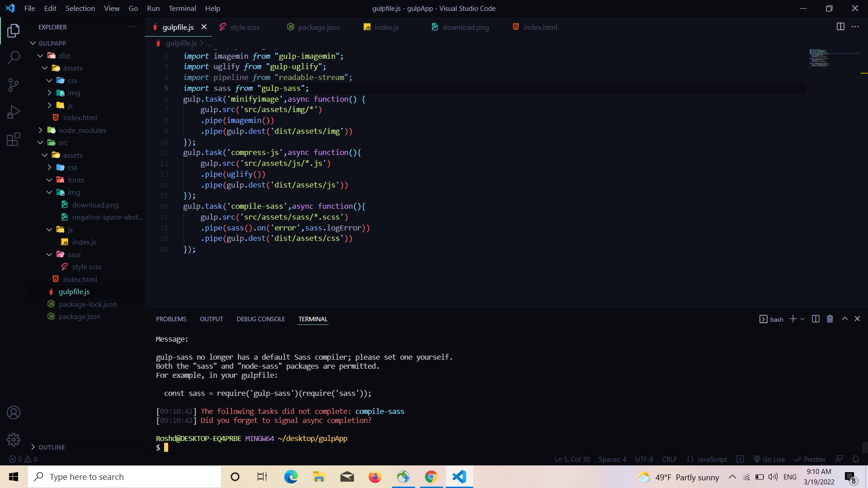Select the bash terminal instance
The width and height of the screenshot is (868, 488).
pyautogui.click(x=771, y=319)
